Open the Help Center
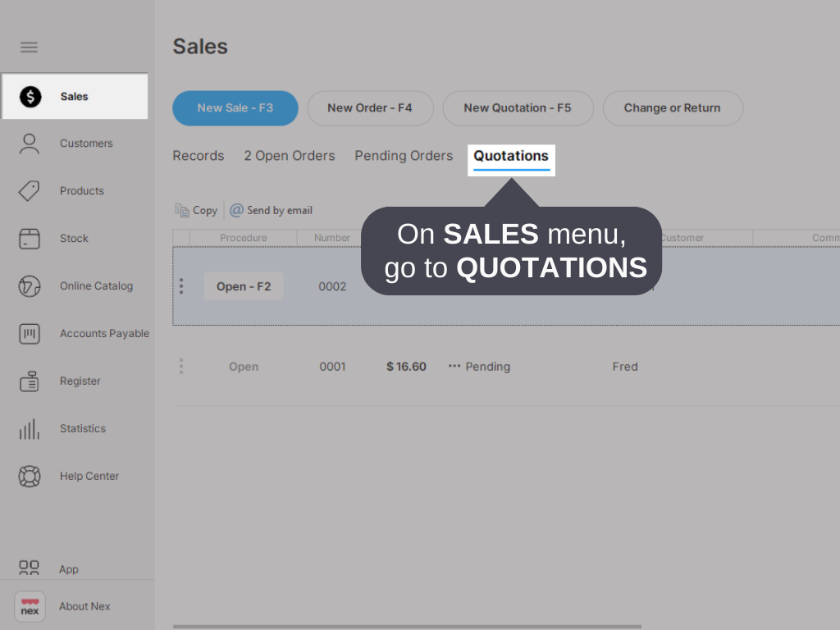 coord(29,476)
